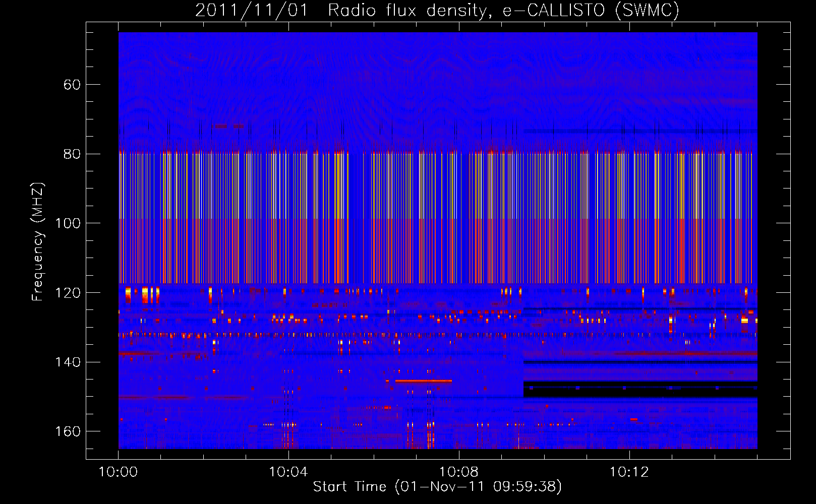Screen dimensions: 816x504
Task: Click the black horizontal band near 148 MHz
Action: [640, 389]
